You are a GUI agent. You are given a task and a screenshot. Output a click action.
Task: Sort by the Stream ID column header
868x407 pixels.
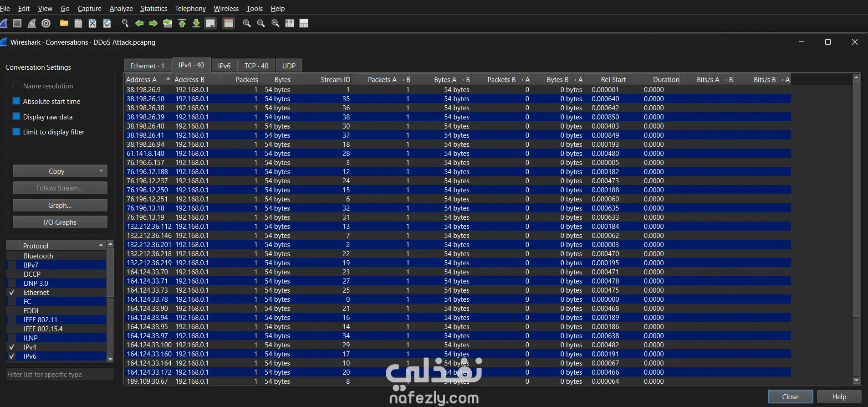(322, 79)
